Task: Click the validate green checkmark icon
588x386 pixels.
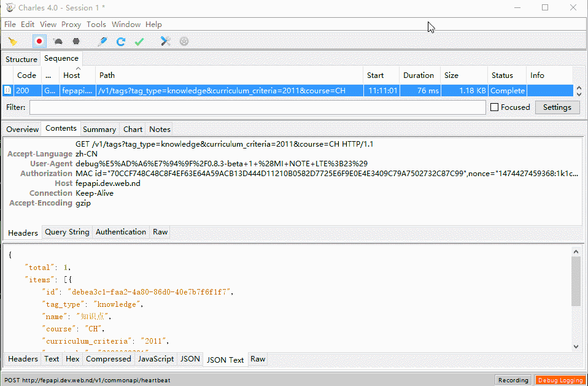Action: point(139,42)
